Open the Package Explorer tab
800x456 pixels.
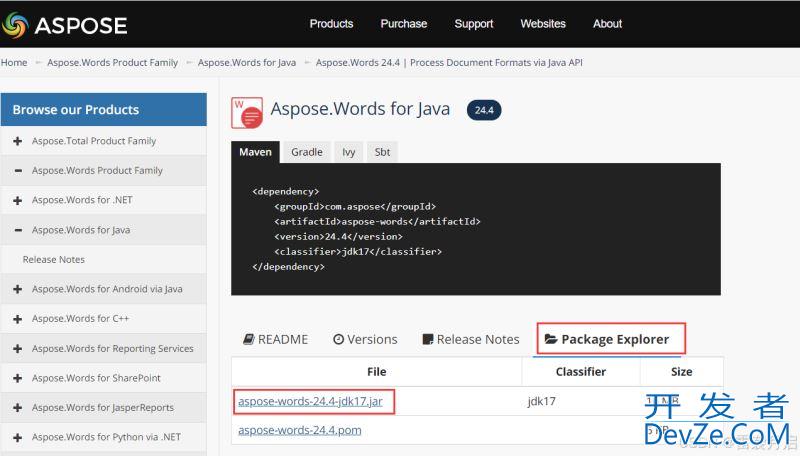click(x=612, y=339)
